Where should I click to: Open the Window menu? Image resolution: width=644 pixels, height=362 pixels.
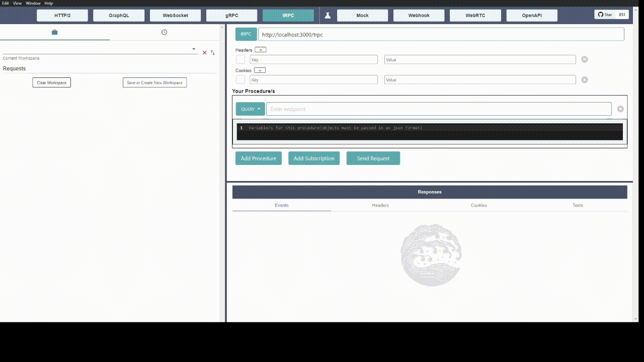pyautogui.click(x=33, y=3)
